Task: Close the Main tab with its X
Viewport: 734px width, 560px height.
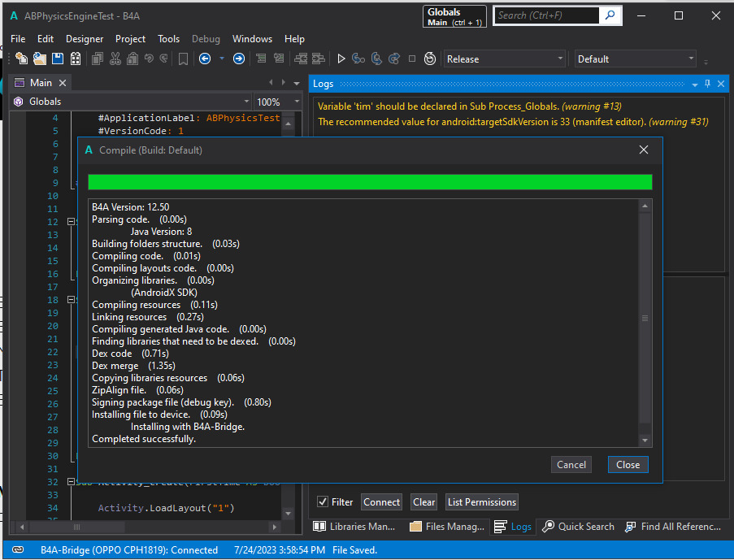Action: pyautogui.click(x=63, y=83)
